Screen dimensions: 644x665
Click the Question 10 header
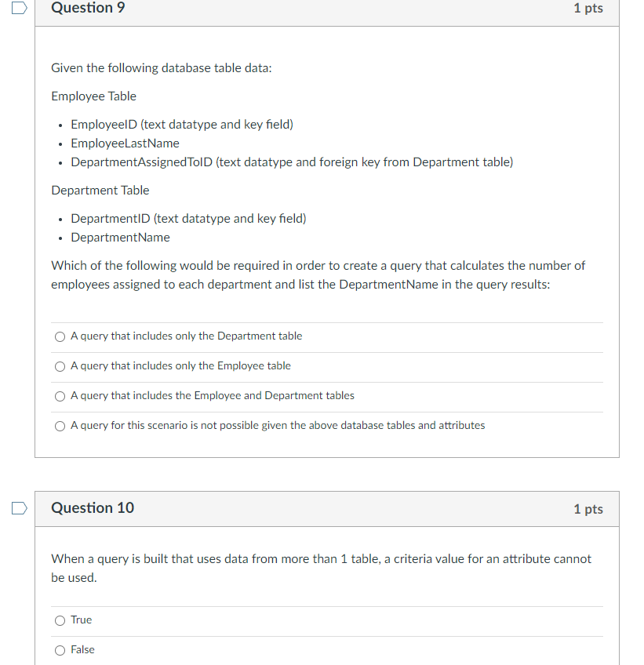click(x=93, y=508)
